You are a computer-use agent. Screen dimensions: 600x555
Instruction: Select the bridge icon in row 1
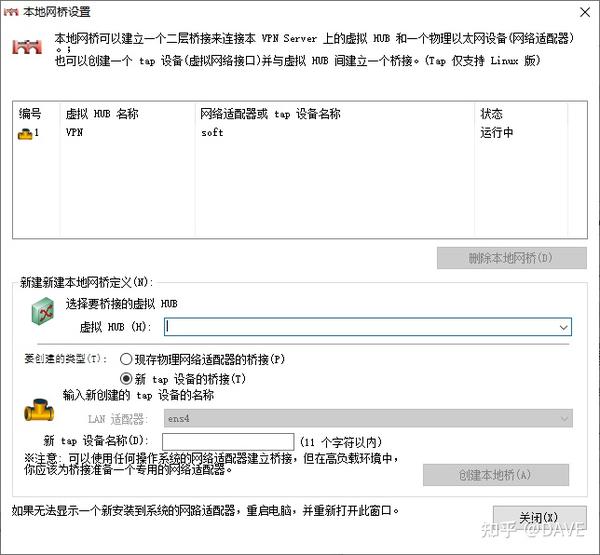[x=25, y=134]
